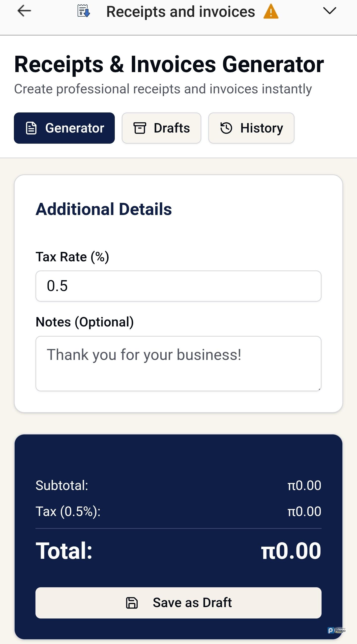
Task: Open the Drafts tab
Action: [161, 128]
